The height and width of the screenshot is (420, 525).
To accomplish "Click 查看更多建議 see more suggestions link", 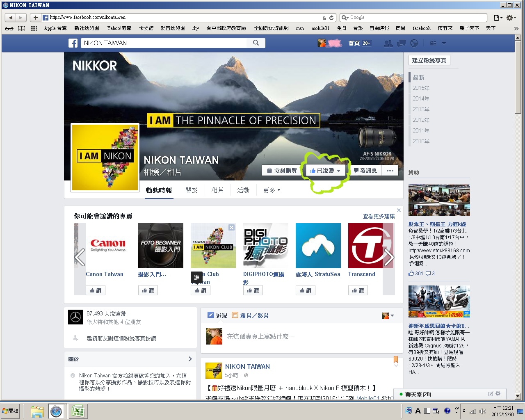I will pos(379,216).
